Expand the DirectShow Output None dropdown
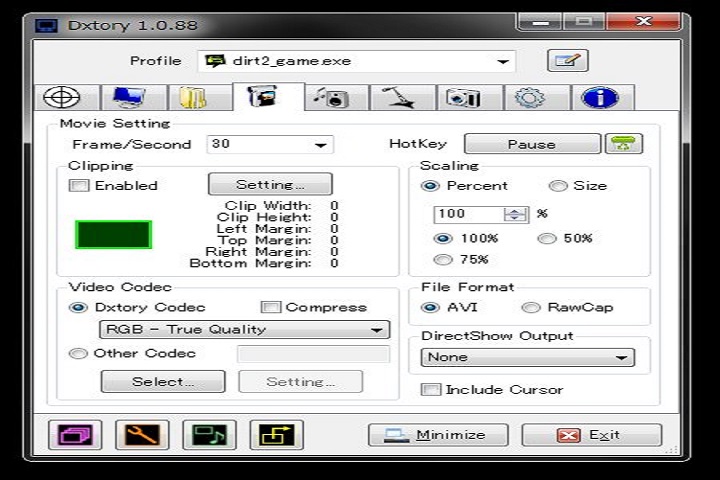Image resolution: width=720 pixels, height=480 pixels. click(528, 357)
